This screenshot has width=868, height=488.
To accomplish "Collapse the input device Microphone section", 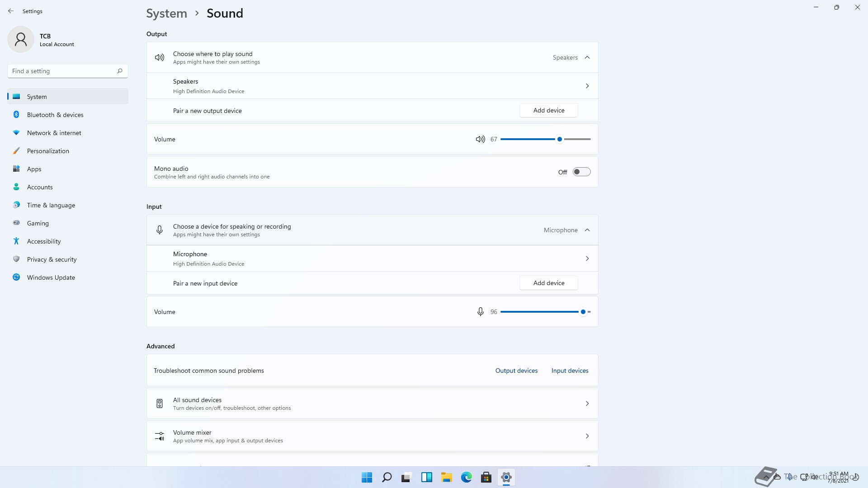I will tap(587, 230).
